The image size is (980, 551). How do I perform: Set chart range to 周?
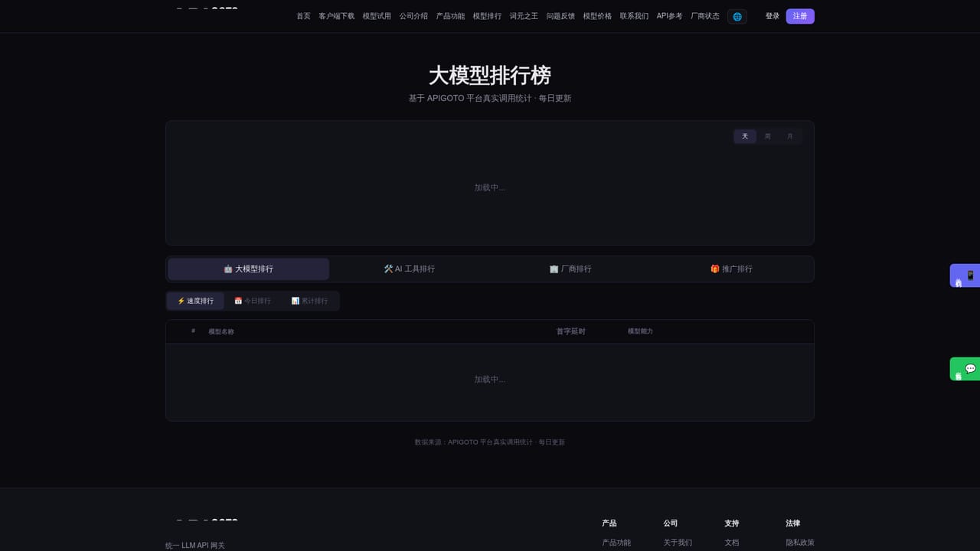tap(768, 136)
